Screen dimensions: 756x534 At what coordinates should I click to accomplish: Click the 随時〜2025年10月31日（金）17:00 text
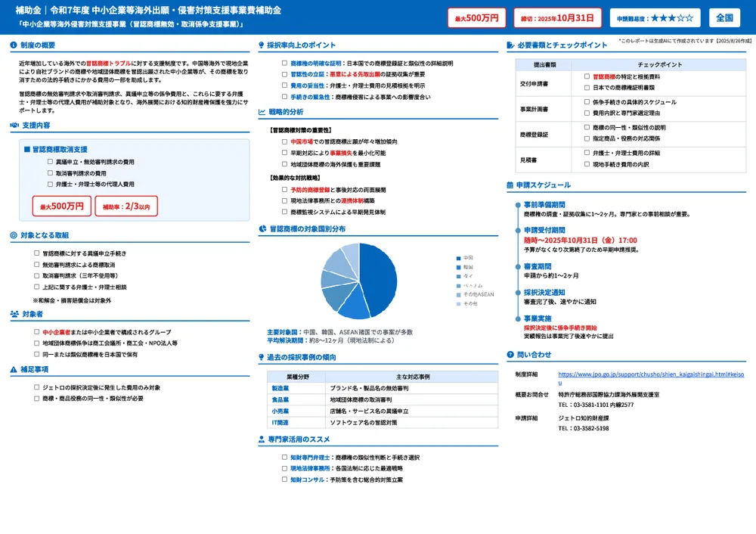tap(581, 241)
